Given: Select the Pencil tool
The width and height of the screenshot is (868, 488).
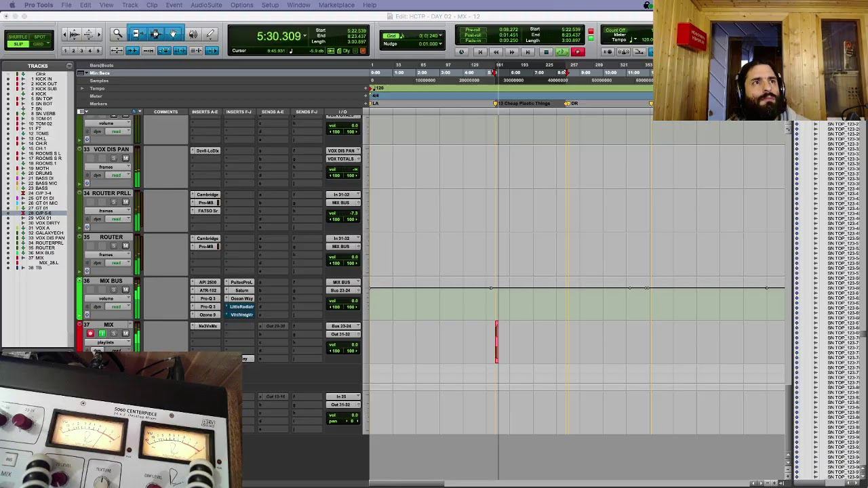Looking at the screenshot, I should (210, 34).
